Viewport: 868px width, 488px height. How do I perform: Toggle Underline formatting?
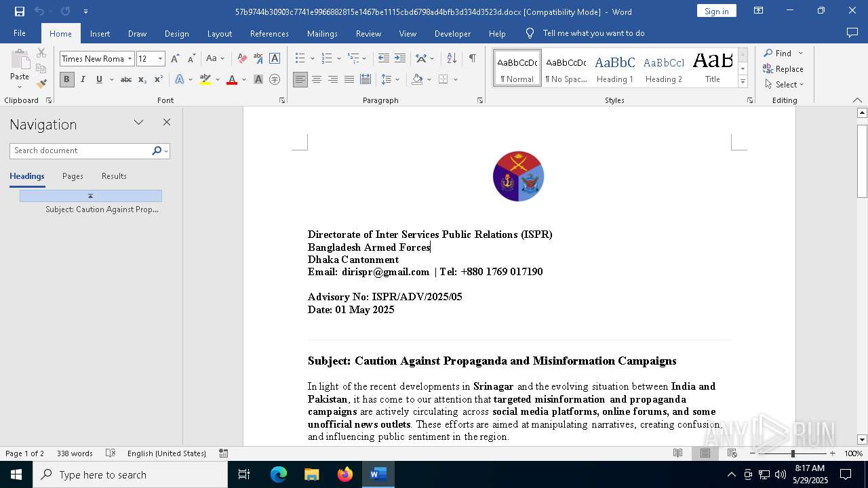pyautogui.click(x=99, y=80)
